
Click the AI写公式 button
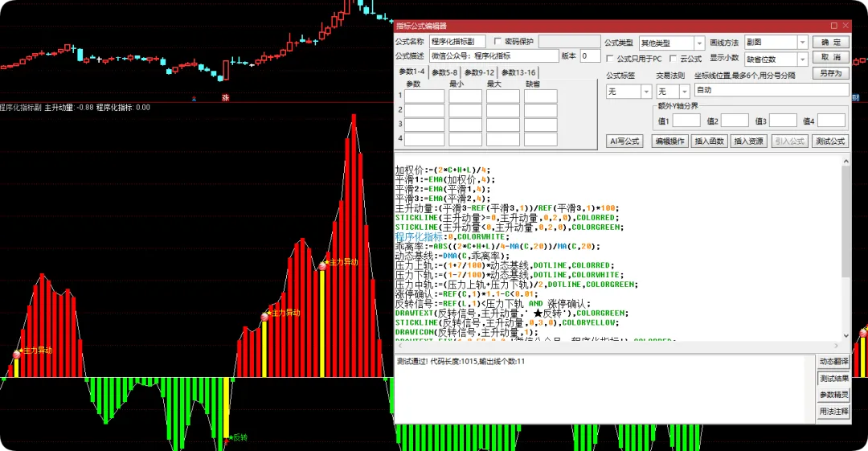(x=624, y=141)
